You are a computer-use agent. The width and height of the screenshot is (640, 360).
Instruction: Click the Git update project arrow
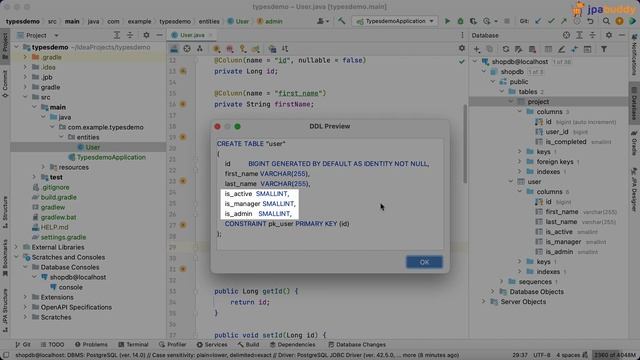(538, 21)
